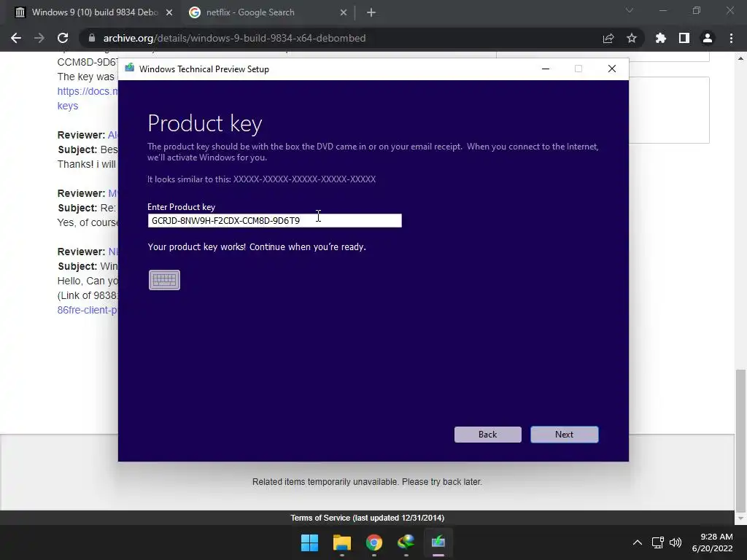747x560 pixels.
Task: Click the Next button in Setup
Action: (564, 435)
